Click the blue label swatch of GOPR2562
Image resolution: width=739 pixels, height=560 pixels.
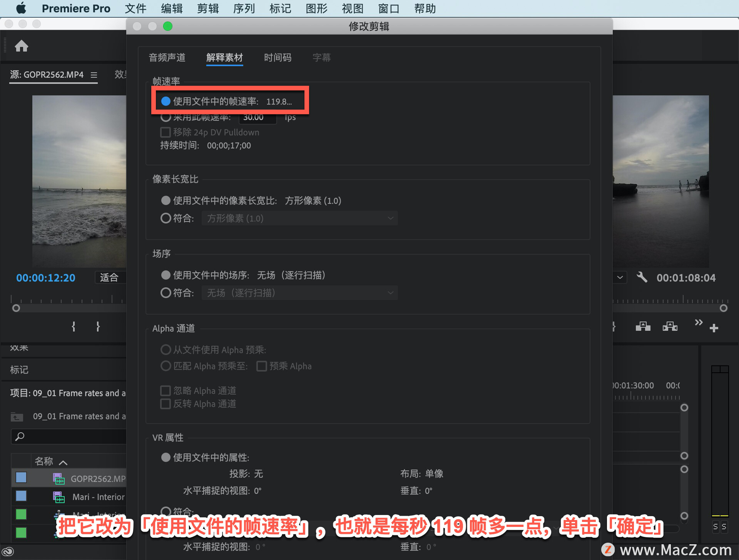(x=21, y=478)
